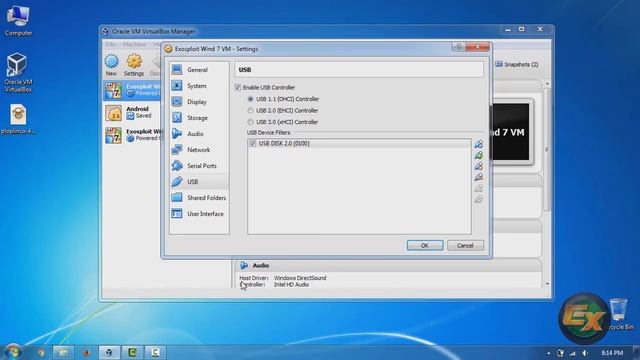Open the User Interface settings category
Viewport: 640px width, 360px height.
(199, 213)
